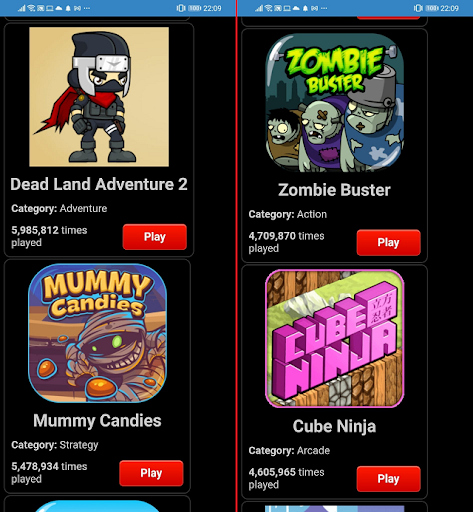Click Play under Zombie Buster

[x=388, y=242]
